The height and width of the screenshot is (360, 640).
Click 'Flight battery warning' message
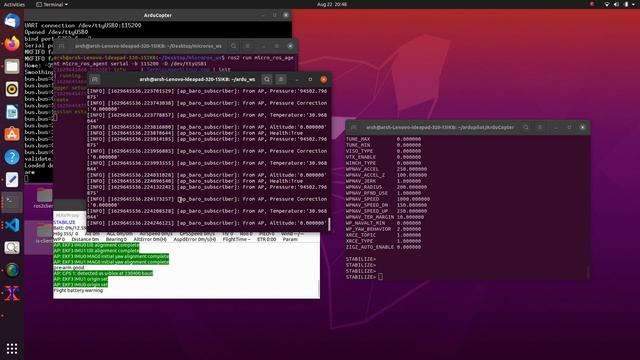pyautogui.click(x=78, y=290)
